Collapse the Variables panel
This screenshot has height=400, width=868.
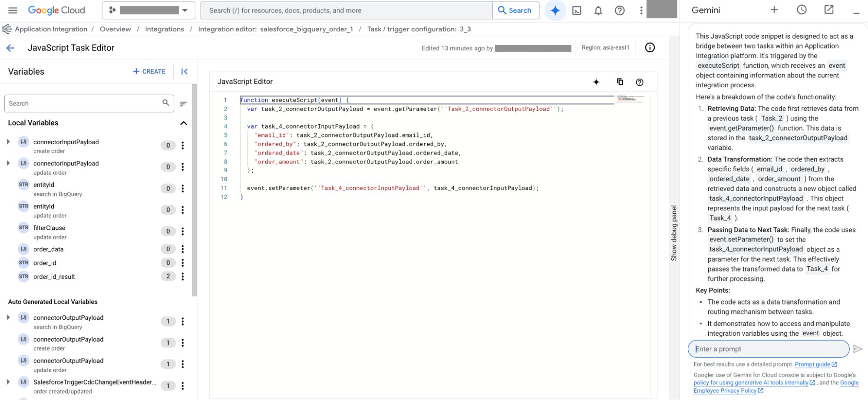[184, 71]
